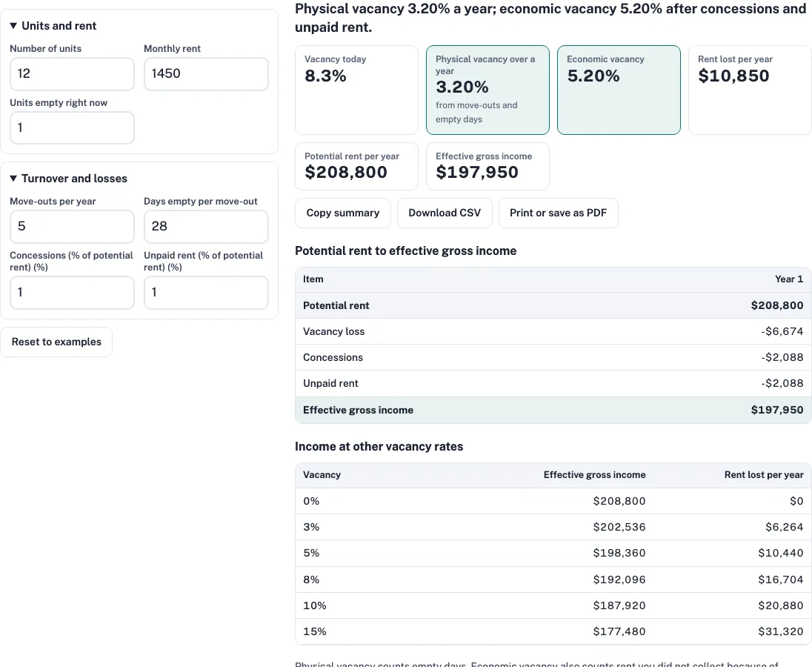Select the Physical vacancy over a year card

point(487,90)
